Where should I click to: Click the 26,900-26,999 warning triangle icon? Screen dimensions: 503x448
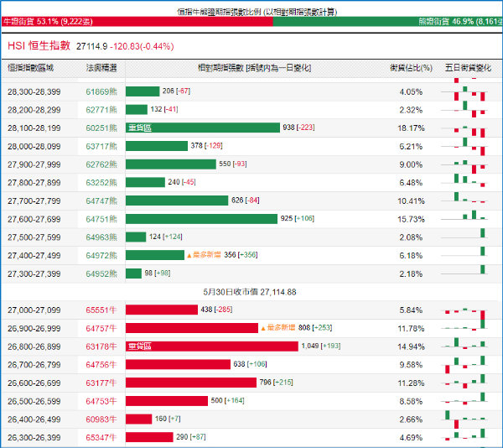tap(263, 329)
